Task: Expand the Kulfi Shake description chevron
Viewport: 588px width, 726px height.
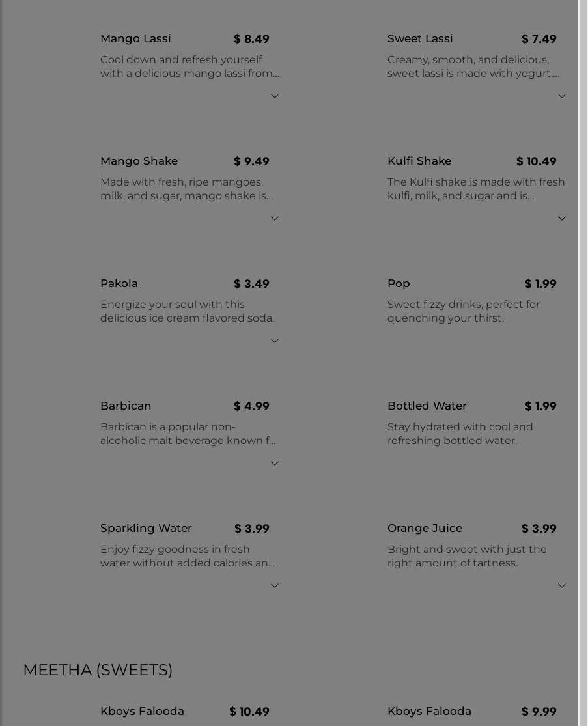Action: (x=562, y=219)
